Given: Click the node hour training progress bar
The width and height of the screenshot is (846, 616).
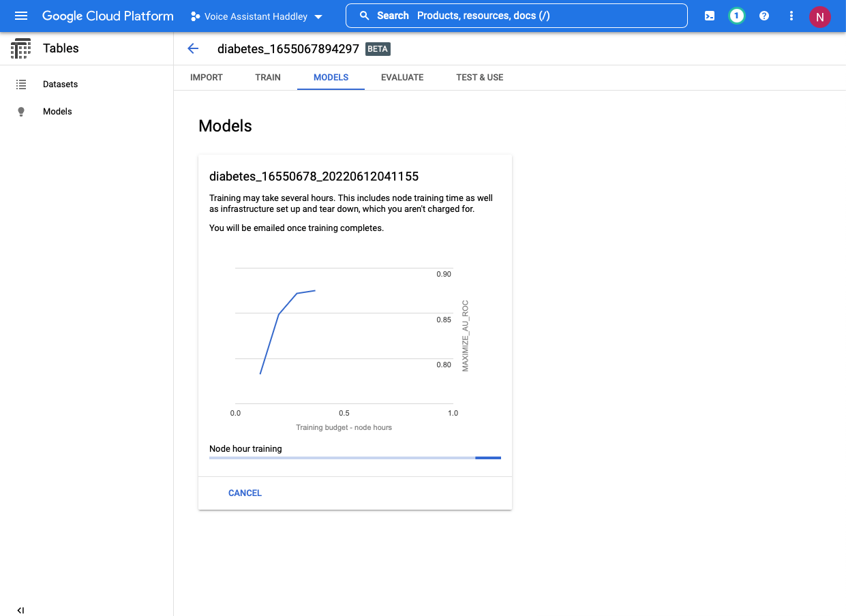Looking at the screenshot, I should pyautogui.click(x=354, y=458).
